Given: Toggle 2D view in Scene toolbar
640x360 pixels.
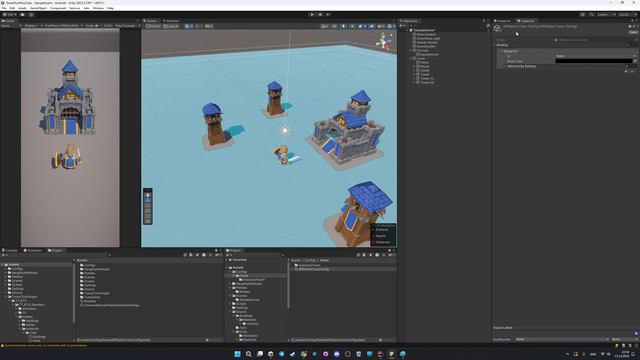Looking at the screenshot, I should (334, 26).
